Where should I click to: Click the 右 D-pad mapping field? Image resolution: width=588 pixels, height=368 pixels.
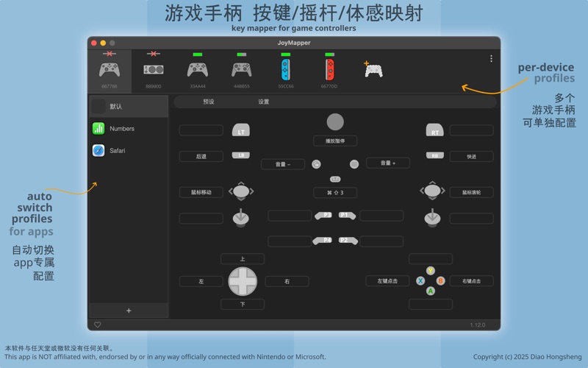[x=287, y=281]
